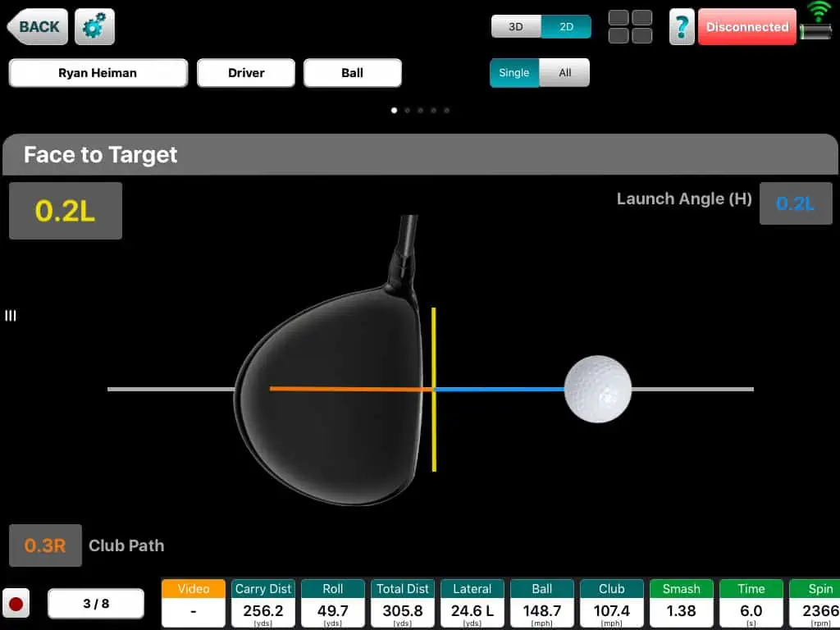Tap the side panel handle on left edge
This screenshot has height=630, width=840.
point(11,316)
